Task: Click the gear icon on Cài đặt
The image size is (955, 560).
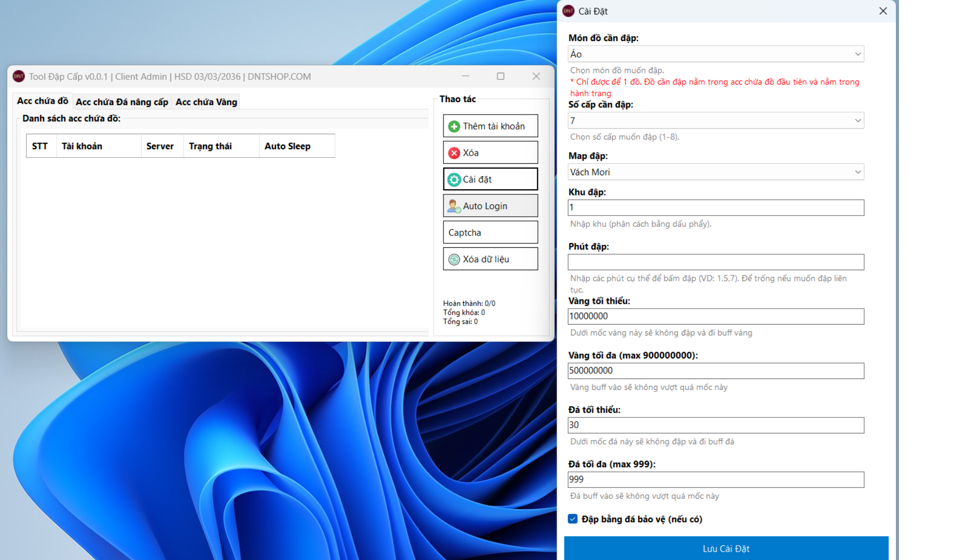Action: click(454, 179)
